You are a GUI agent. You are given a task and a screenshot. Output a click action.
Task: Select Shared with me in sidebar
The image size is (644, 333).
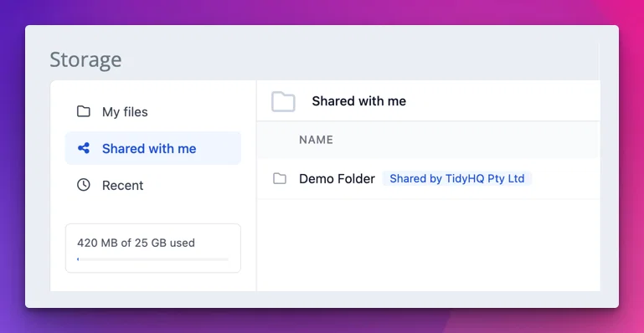click(152, 148)
